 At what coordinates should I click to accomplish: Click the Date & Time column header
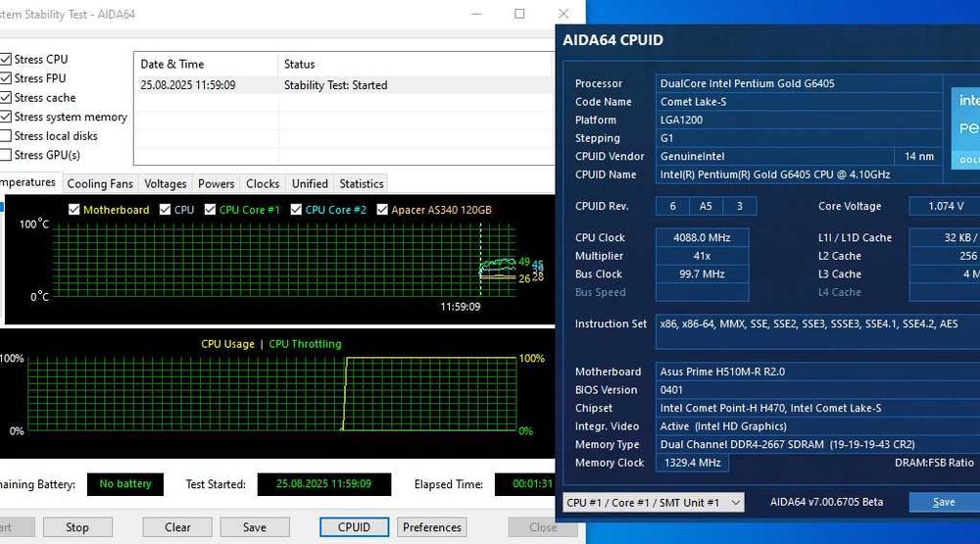[x=206, y=64]
